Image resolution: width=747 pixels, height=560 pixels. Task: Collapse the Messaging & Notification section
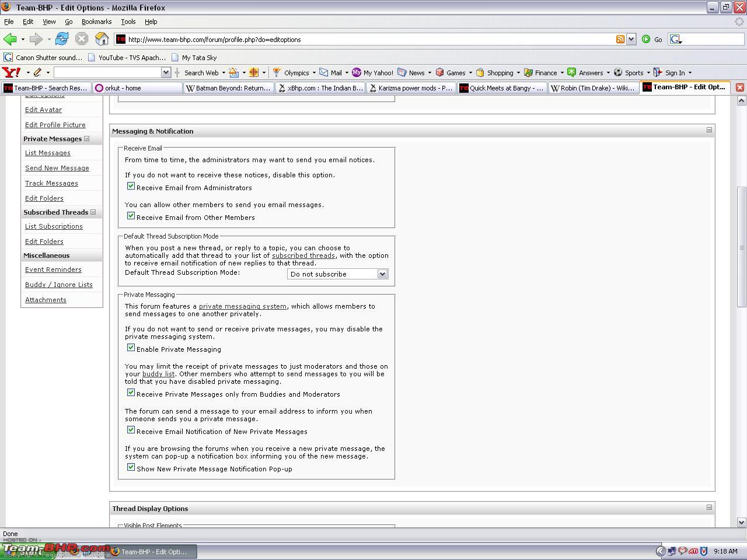[x=709, y=130]
